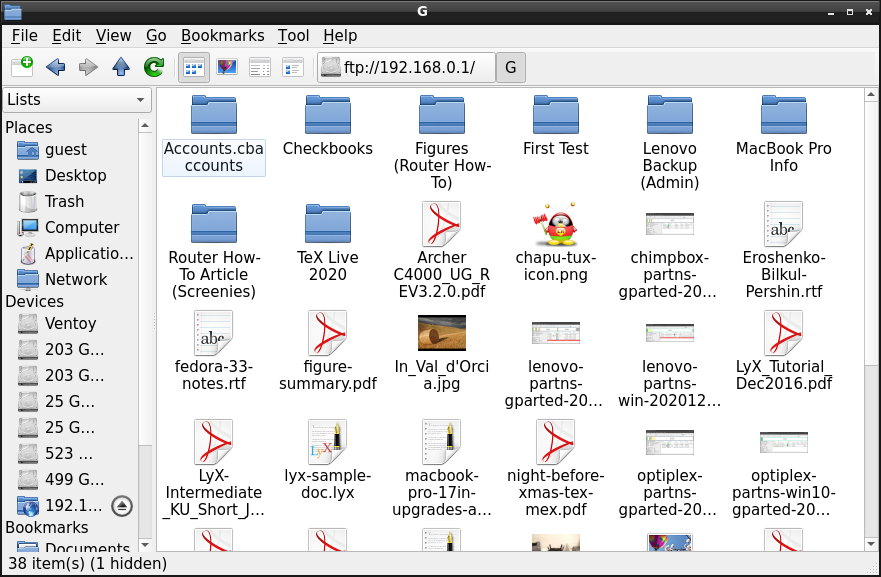Viewport: 881px width, 577px height.
Task: Select the First Test folder
Action: 556,126
